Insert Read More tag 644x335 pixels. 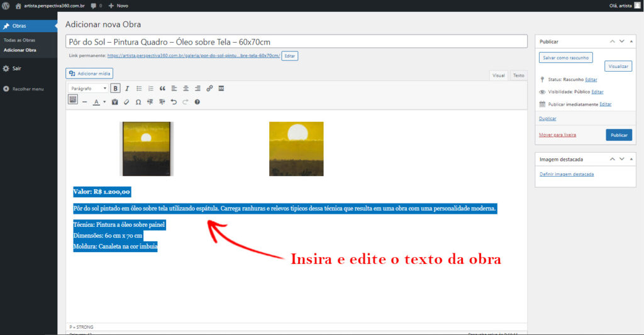click(x=221, y=88)
